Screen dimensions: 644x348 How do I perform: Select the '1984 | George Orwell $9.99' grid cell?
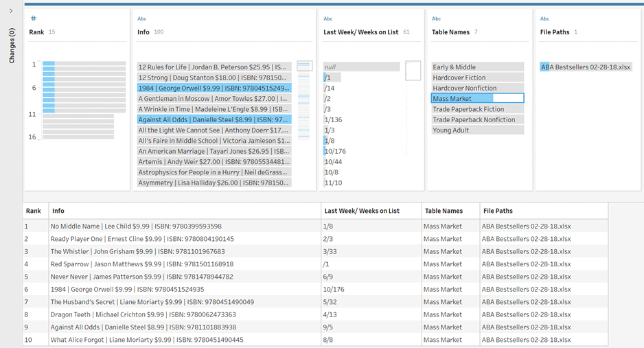click(185, 290)
